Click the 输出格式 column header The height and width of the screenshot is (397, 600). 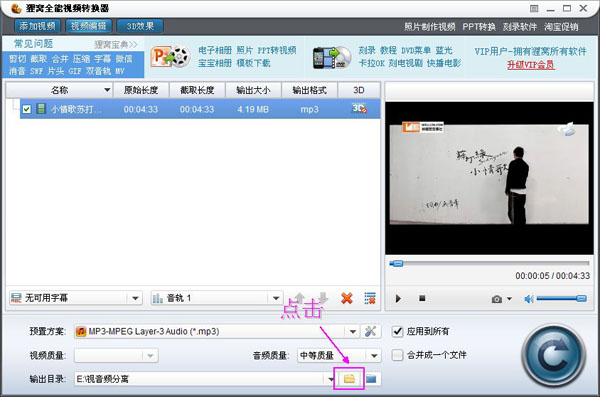310,90
